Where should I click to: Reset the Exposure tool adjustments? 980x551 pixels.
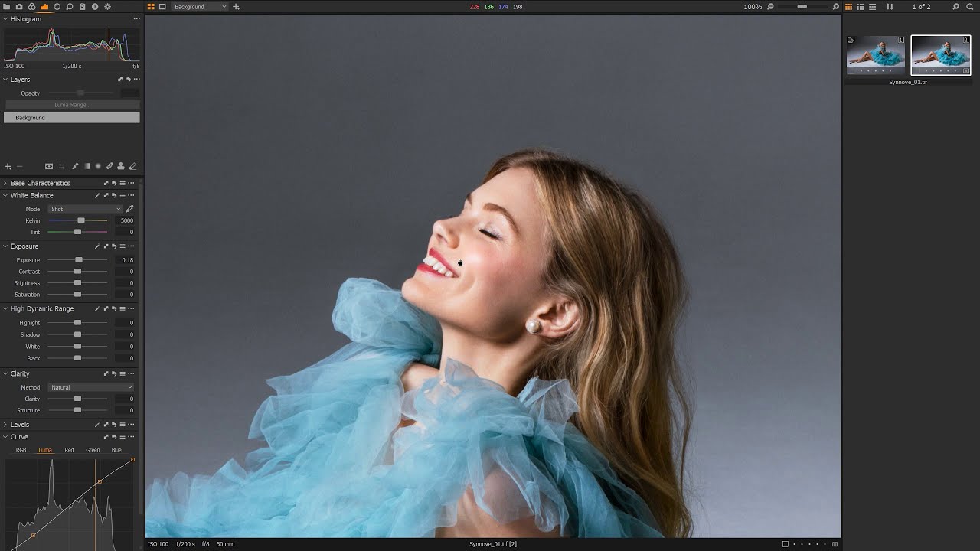[114, 246]
